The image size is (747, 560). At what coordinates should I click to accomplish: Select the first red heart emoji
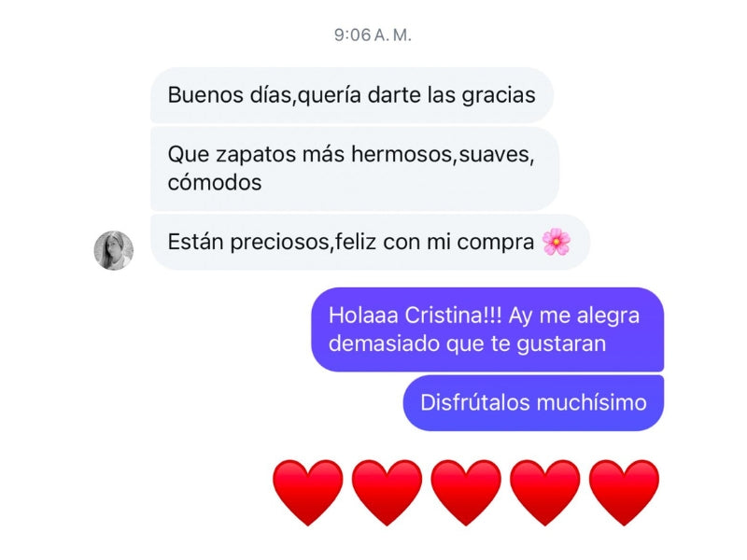coord(308,493)
